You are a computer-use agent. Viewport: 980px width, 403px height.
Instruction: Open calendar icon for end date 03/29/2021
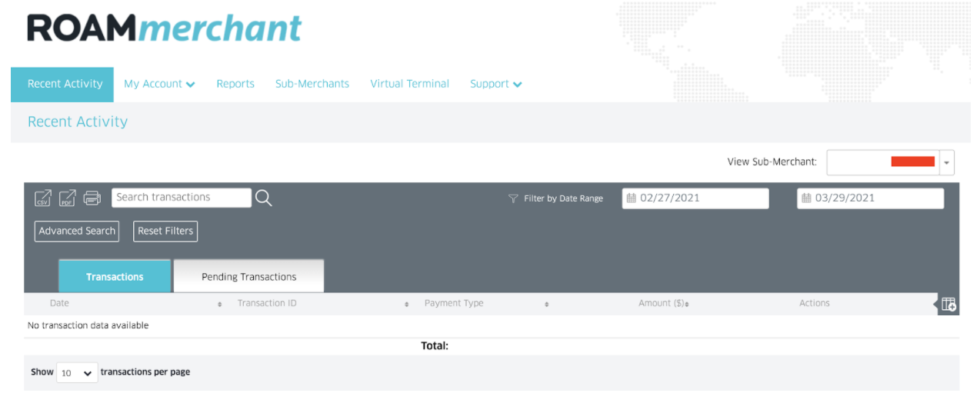806,198
